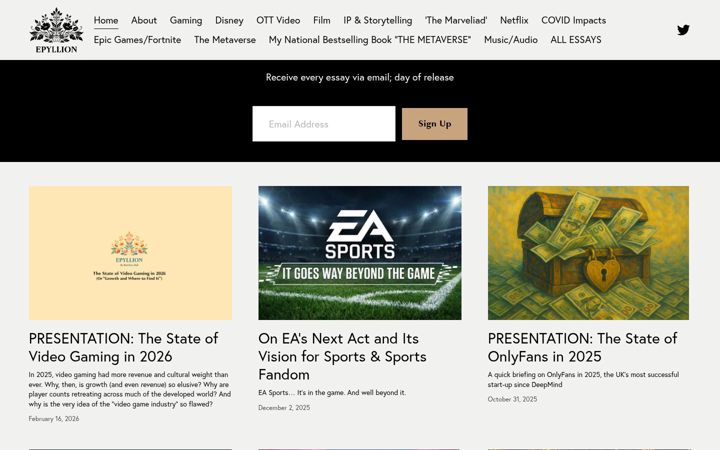Image resolution: width=720 pixels, height=450 pixels.
Task: Open the treasure chest money thumbnail
Action: (x=588, y=253)
